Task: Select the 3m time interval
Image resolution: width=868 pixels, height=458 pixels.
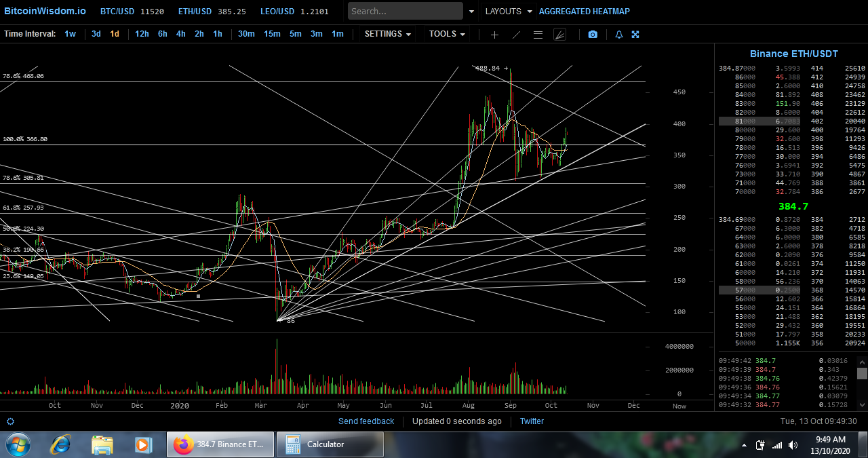Action: click(317, 34)
